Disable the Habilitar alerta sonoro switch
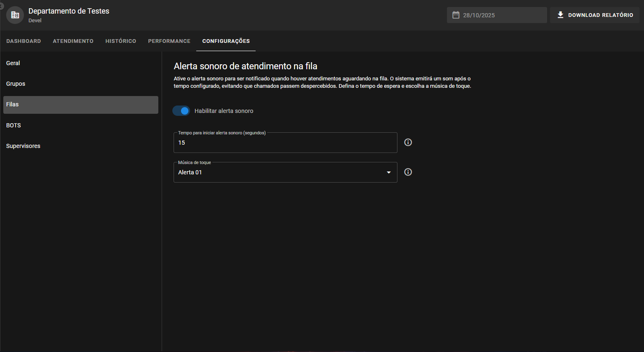The image size is (644, 352). point(181,111)
